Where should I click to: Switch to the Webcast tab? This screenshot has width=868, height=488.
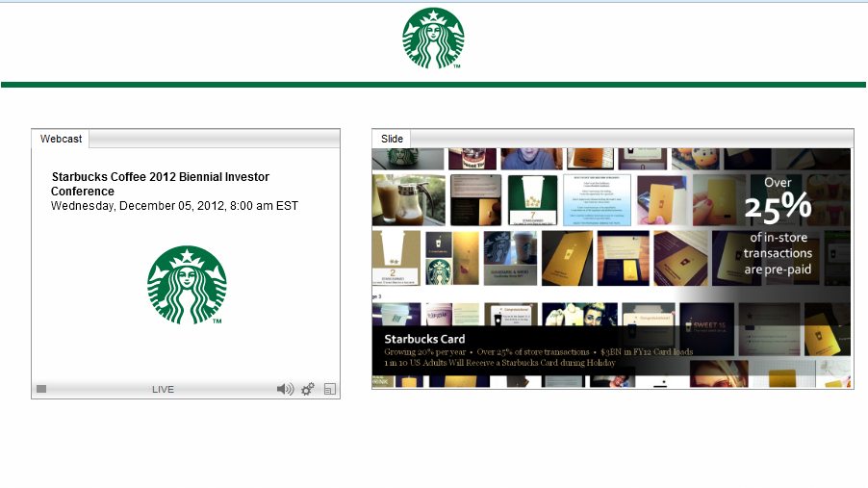click(61, 139)
